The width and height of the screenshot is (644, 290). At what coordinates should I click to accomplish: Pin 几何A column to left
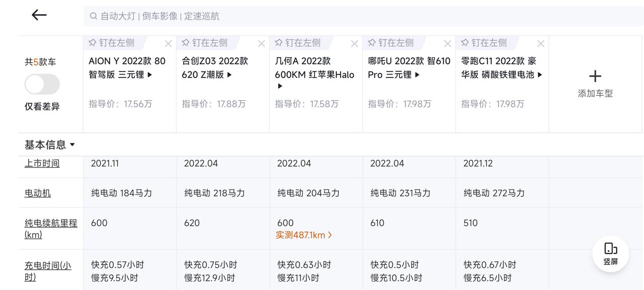[298, 43]
